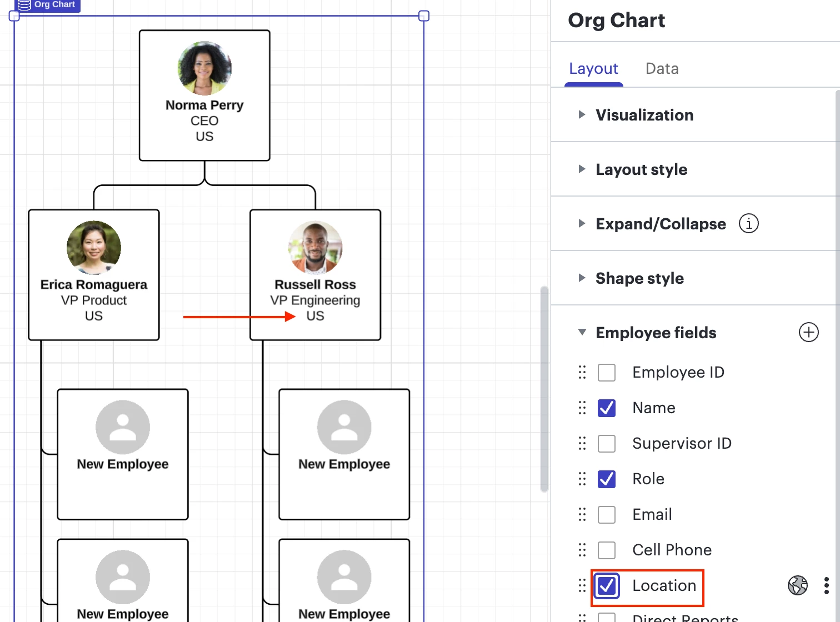Click the Org Chart panel title
The width and height of the screenshot is (840, 622).
pos(616,20)
